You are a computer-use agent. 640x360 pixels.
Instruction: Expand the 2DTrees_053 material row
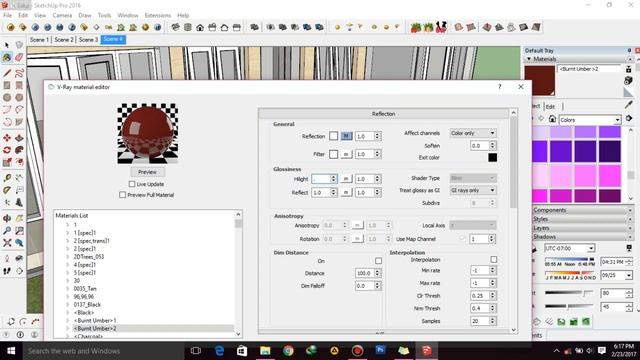68,257
